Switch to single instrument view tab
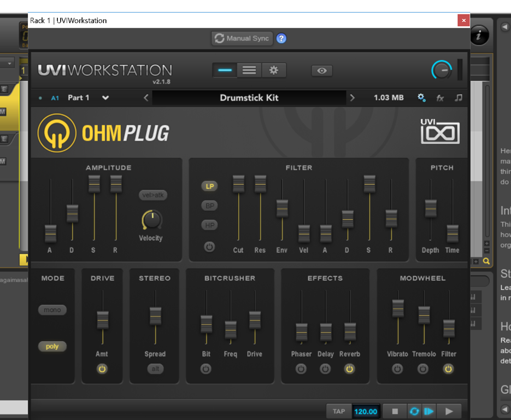Viewport: 511px width, 420px height. (225, 70)
